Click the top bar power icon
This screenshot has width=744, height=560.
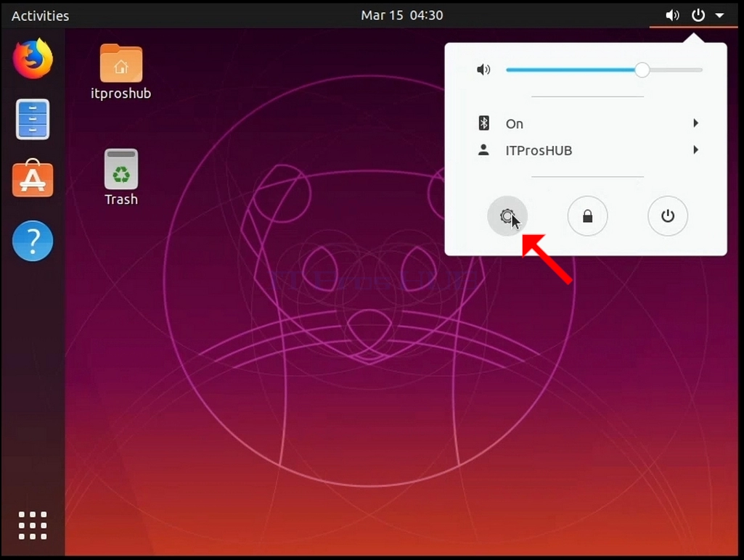698,15
